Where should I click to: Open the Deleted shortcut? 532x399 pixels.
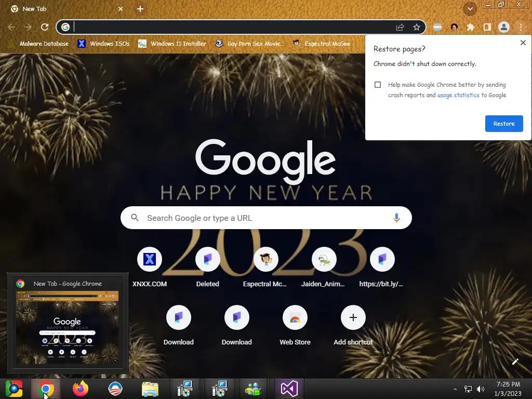(208, 267)
